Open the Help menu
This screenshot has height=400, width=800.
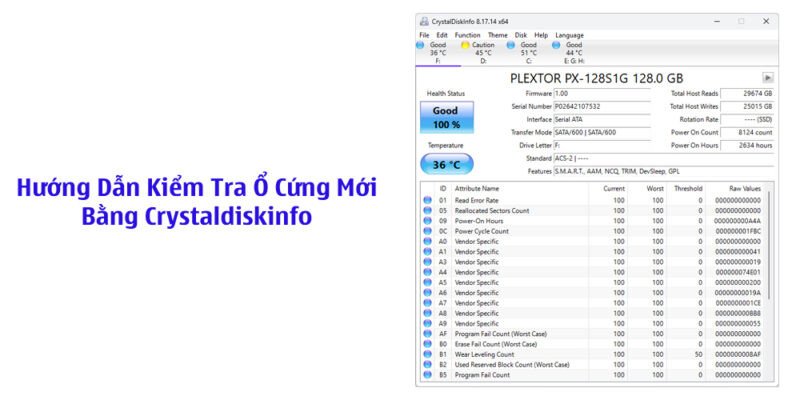click(x=541, y=35)
